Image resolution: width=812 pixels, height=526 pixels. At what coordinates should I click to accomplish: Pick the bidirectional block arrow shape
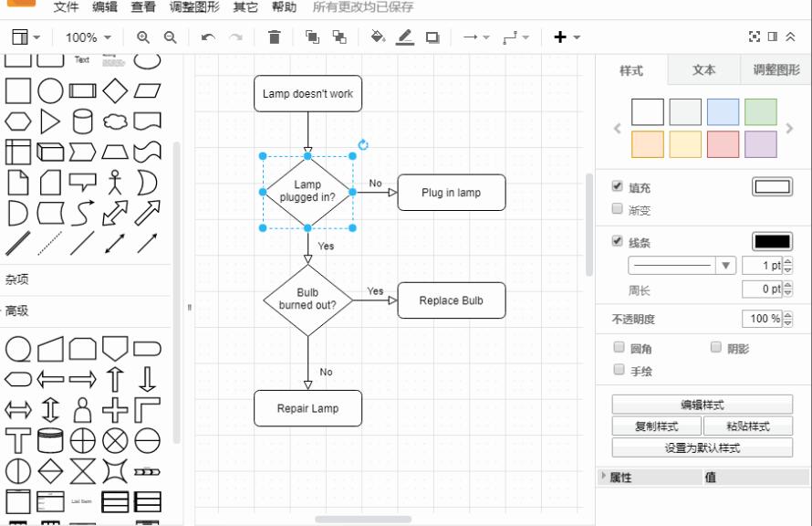click(115, 213)
